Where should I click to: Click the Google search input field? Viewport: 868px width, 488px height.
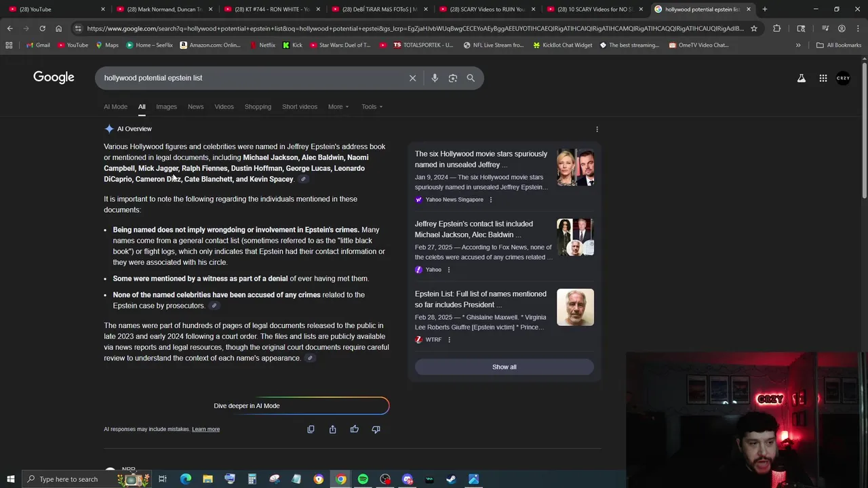251,78
